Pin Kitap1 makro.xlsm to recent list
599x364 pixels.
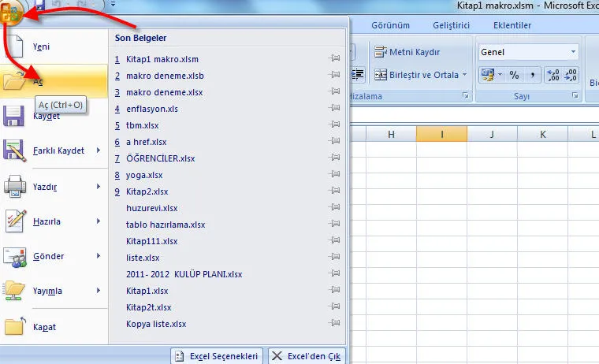[x=334, y=59]
